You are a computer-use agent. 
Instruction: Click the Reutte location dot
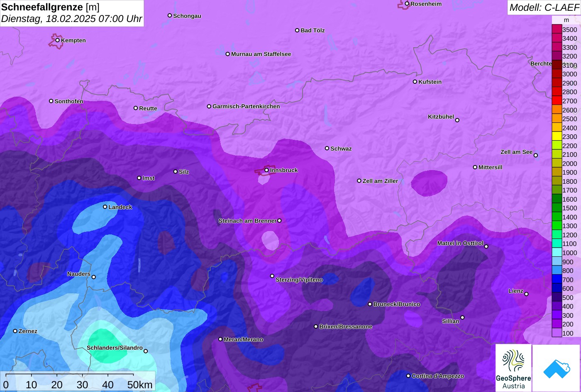pyautogui.click(x=136, y=108)
